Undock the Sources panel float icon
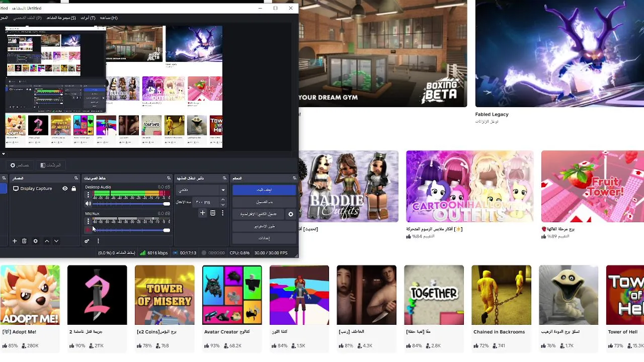Screen dimensions: 644x362 pyautogui.click(x=76, y=178)
